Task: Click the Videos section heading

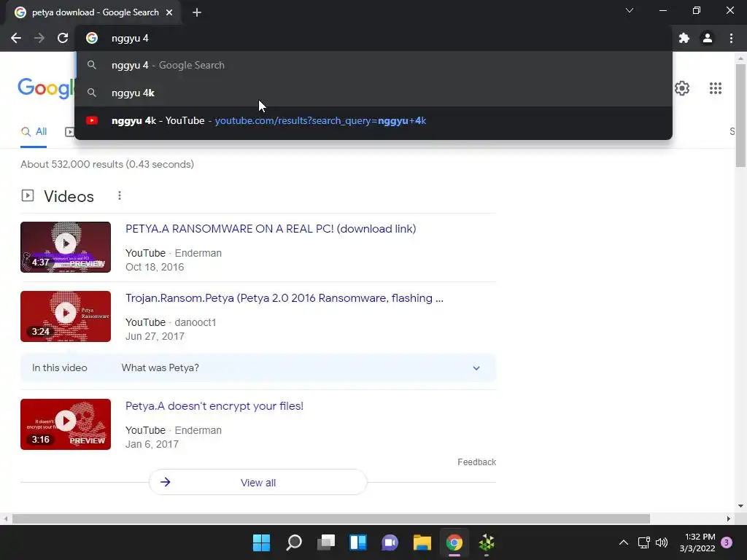Action: (69, 196)
